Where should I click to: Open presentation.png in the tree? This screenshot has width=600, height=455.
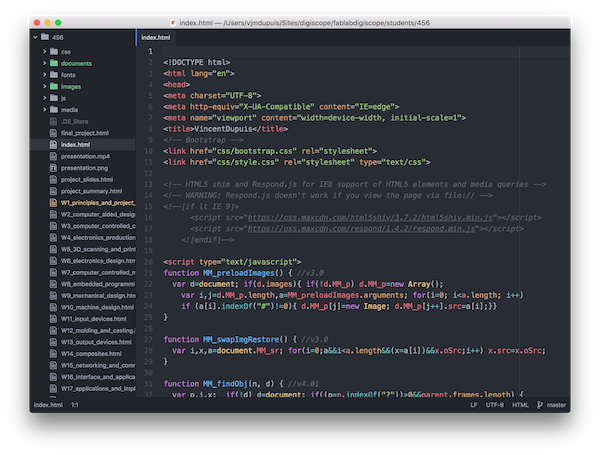(x=84, y=168)
